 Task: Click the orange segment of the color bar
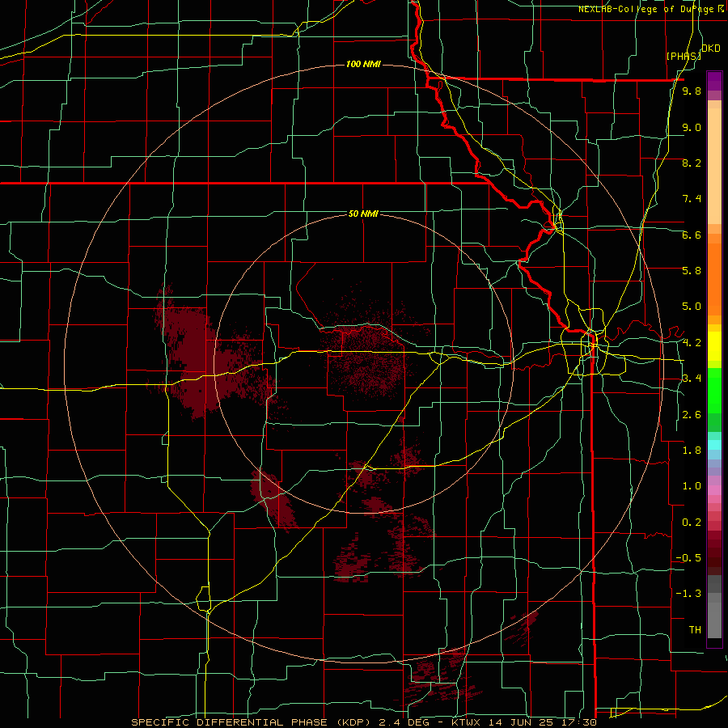[x=714, y=280]
